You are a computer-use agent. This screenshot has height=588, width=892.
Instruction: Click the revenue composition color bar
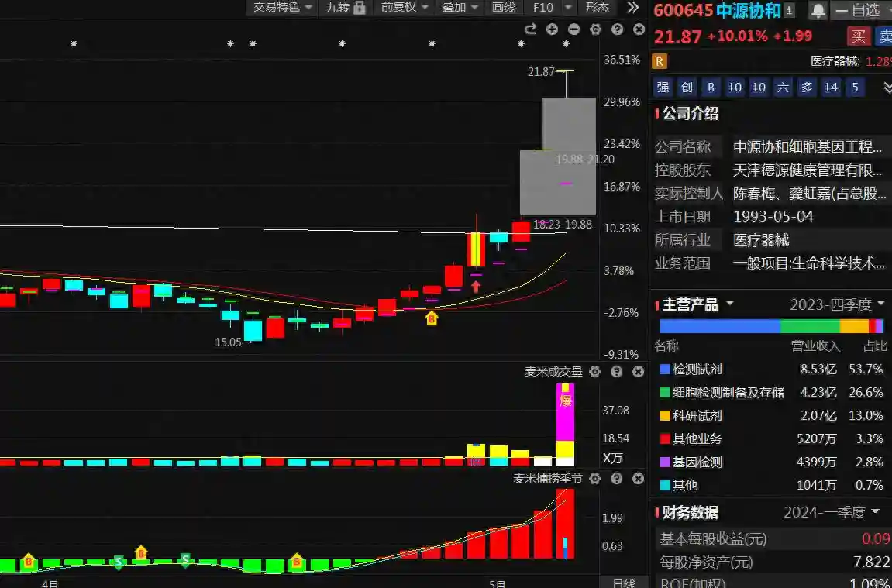pos(770,326)
